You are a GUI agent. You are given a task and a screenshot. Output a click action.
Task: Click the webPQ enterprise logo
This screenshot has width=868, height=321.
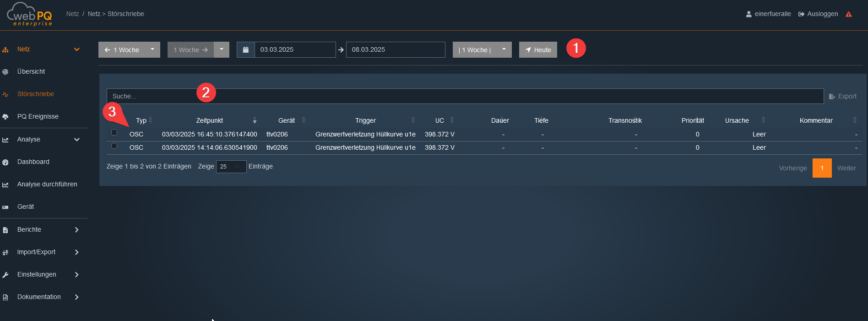pos(30,14)
